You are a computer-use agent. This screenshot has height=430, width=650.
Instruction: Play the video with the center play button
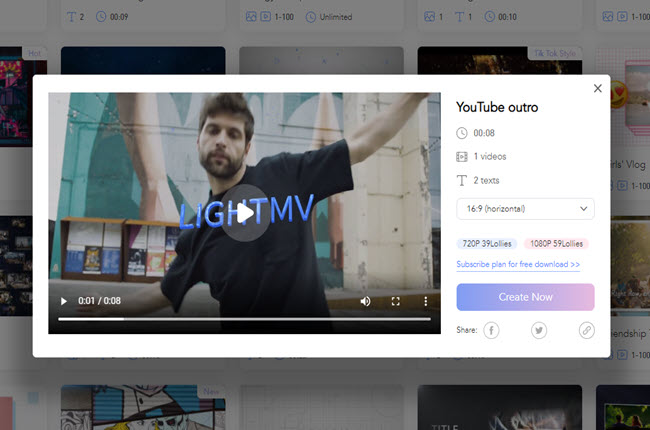[244, 213]
